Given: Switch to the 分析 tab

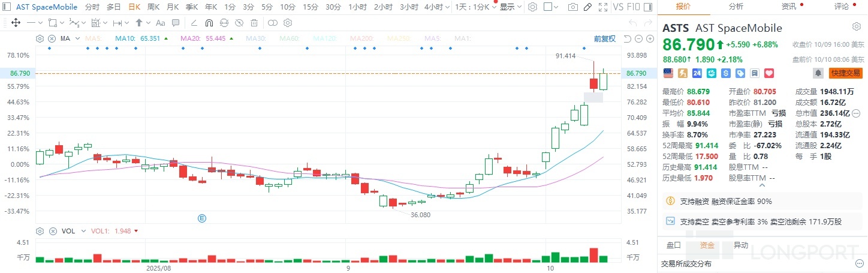Looking at the screenshot, I should pos(736,7).
